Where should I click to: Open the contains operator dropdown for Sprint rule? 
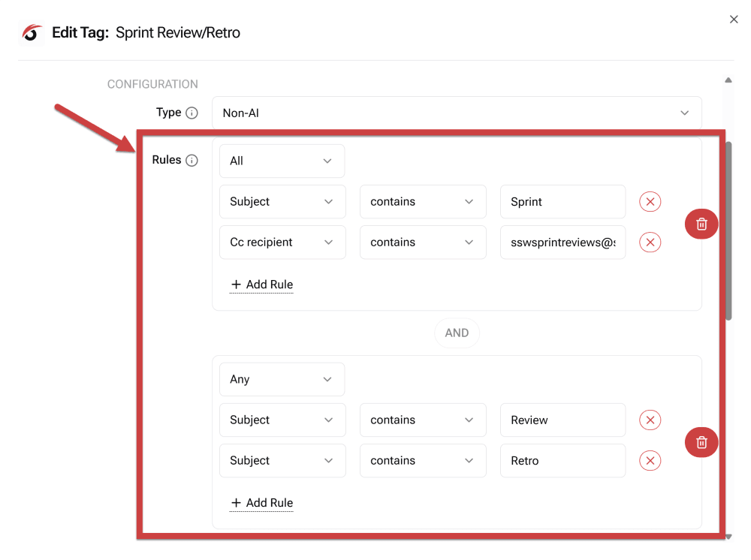pos(422,202)
